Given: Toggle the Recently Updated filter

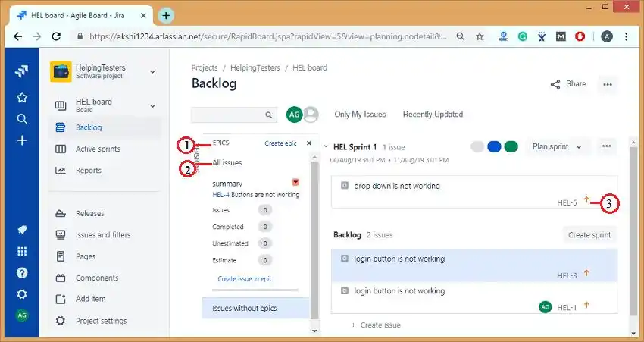Looking at the screenshot, I should (433, 115).
